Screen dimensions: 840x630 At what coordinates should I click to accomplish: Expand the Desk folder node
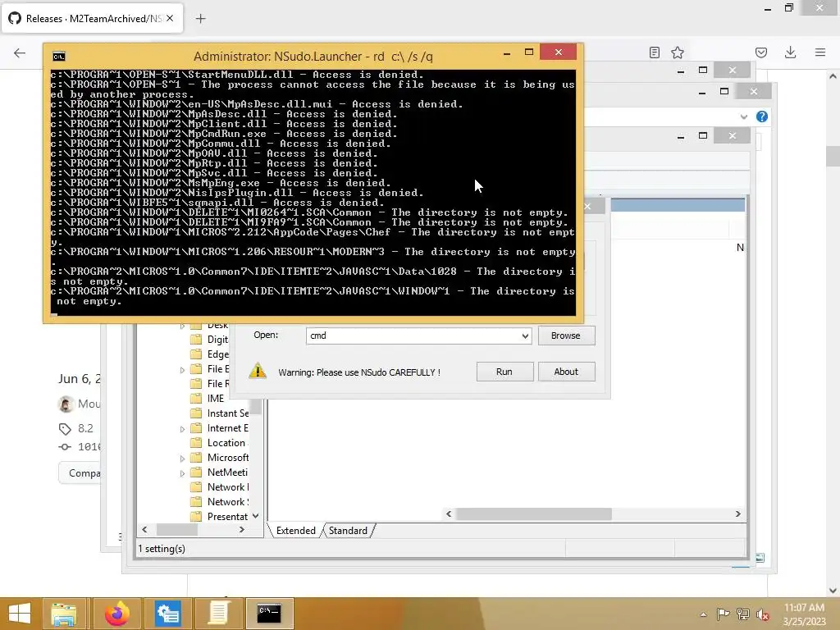pos(182,326)
